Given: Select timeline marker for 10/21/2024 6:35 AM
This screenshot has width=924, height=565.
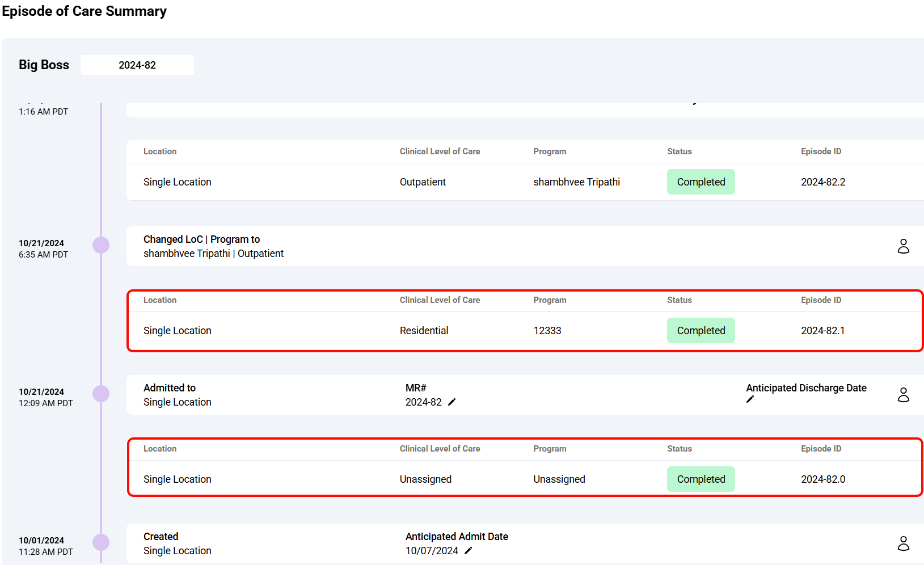Looking at the screenshot, I should [101, 245].
